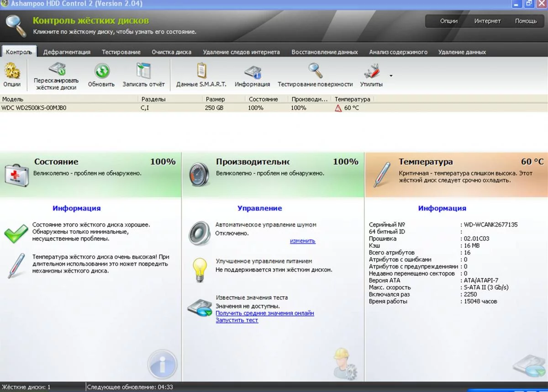Sort by the Размер column header
548x392 pixels.
point(224,99)
